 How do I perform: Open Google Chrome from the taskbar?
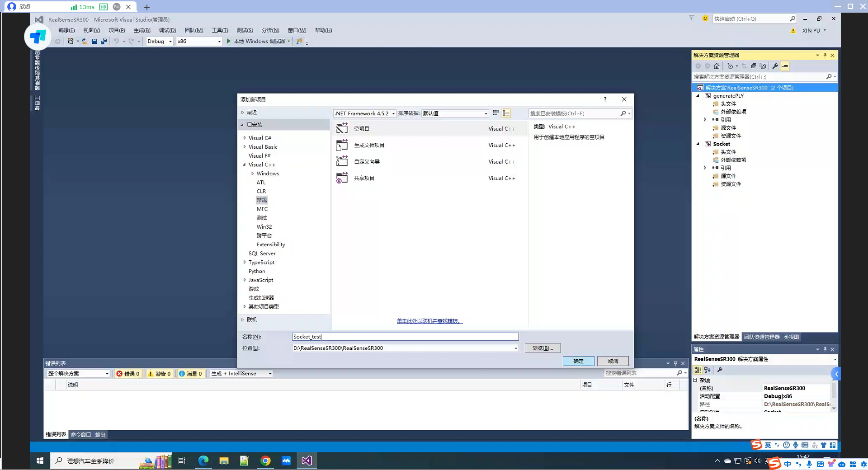point(265,461)
